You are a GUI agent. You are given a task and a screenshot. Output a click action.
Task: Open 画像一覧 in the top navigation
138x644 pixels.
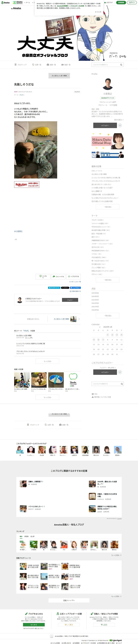click(51, 65)
